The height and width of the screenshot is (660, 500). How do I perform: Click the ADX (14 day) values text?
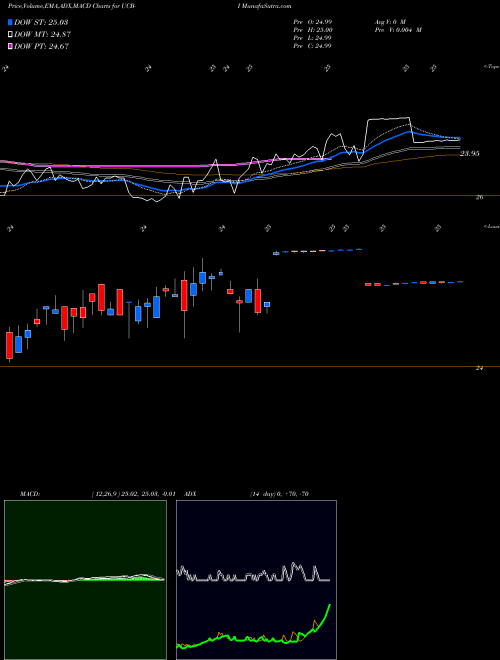coord(279,494)
